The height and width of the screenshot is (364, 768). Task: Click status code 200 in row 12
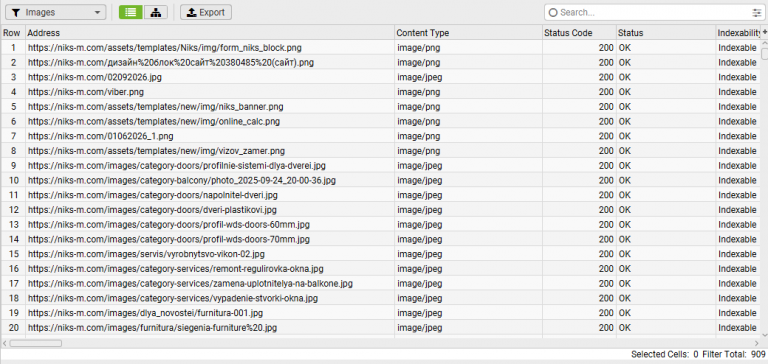point(606,210)
